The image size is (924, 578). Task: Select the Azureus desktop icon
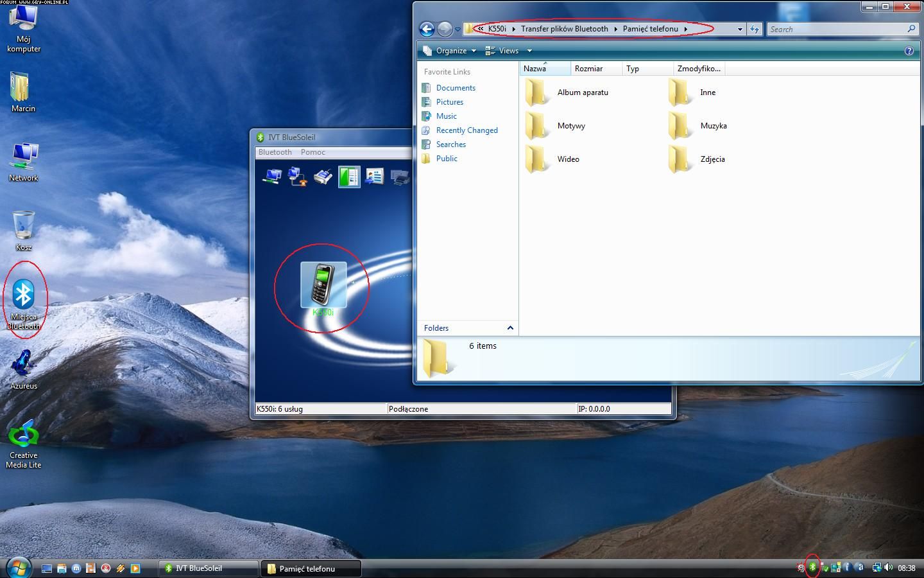click(x=24, y=369)
